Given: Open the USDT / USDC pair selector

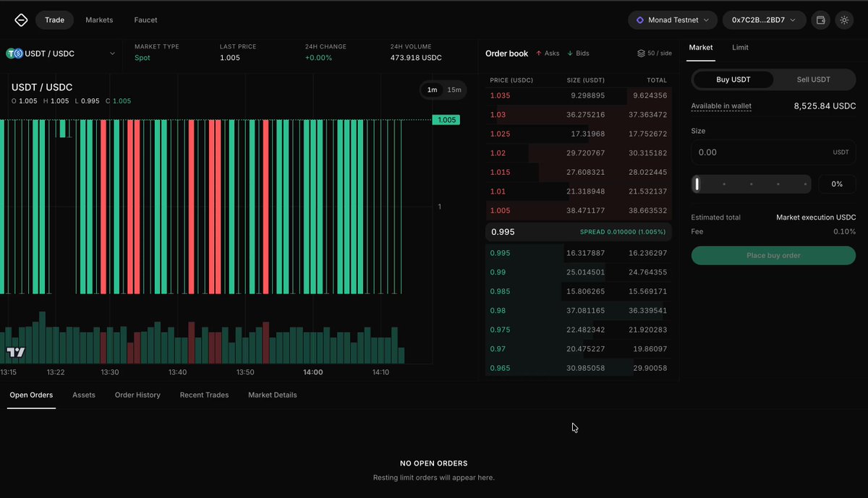Looking at the screenshot, I should click(x=61, y=53).
